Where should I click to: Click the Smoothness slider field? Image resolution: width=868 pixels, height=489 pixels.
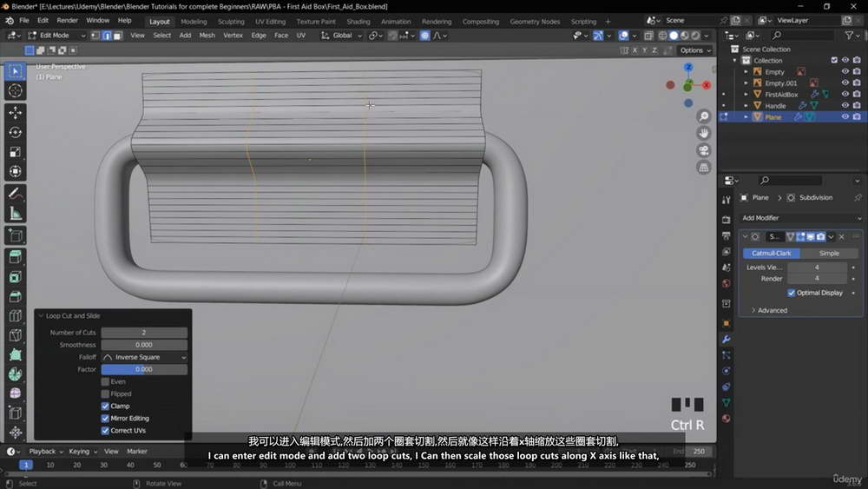click(x=144, y=345)
